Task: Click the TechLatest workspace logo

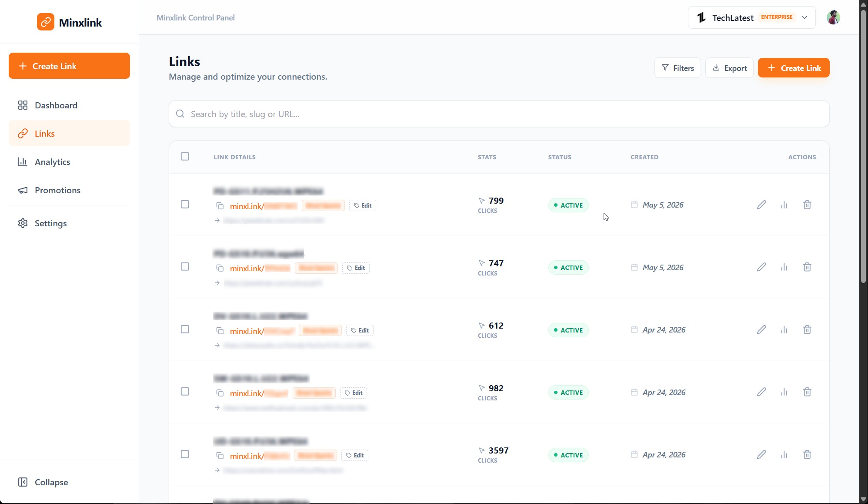Action: click(x=701, y=17)
